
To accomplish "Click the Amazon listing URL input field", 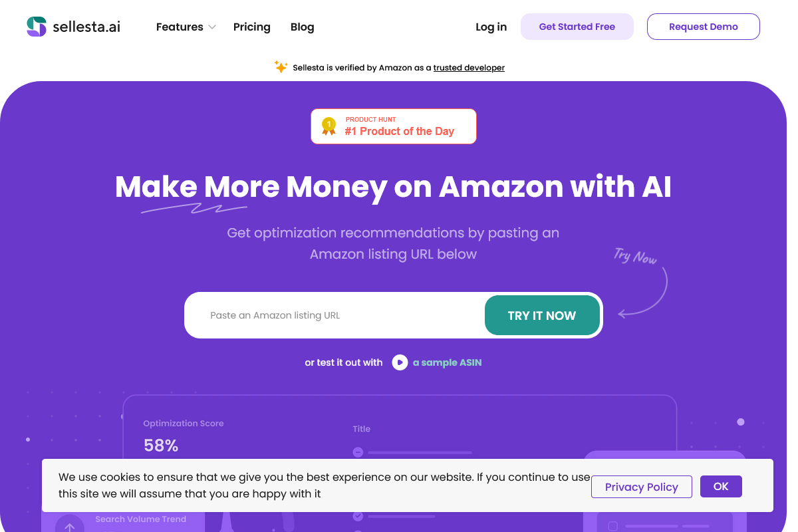I will (x=319, y=315).
